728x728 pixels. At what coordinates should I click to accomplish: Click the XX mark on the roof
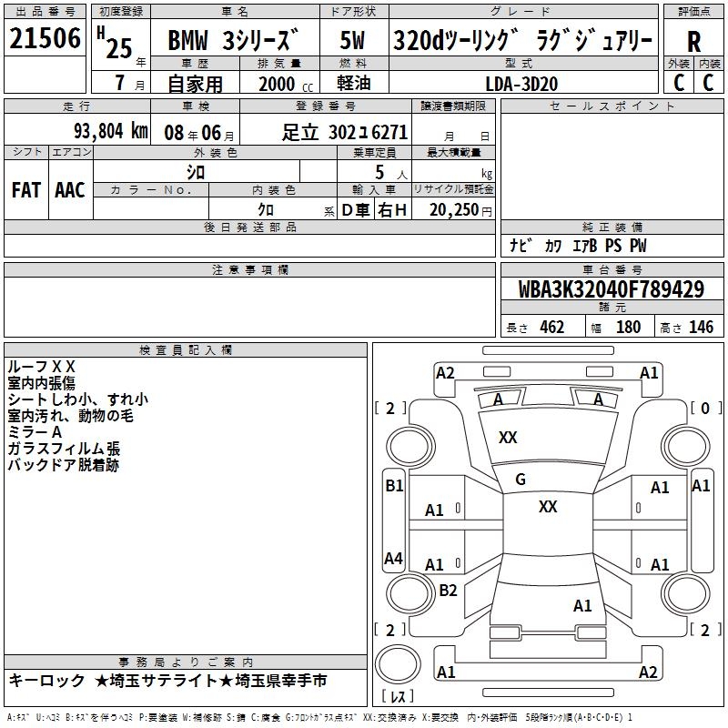pyautogui.click(x=548, y=507)
